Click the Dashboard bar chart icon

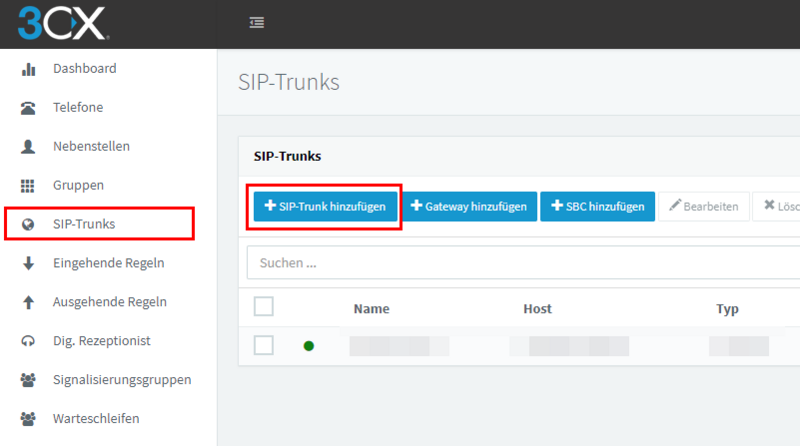point(29,69)
